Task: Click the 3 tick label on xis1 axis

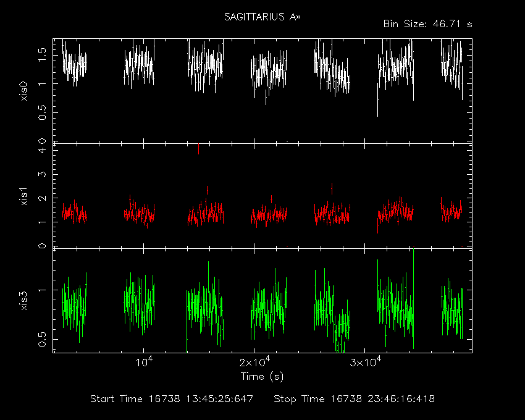Action: (42, 174)
